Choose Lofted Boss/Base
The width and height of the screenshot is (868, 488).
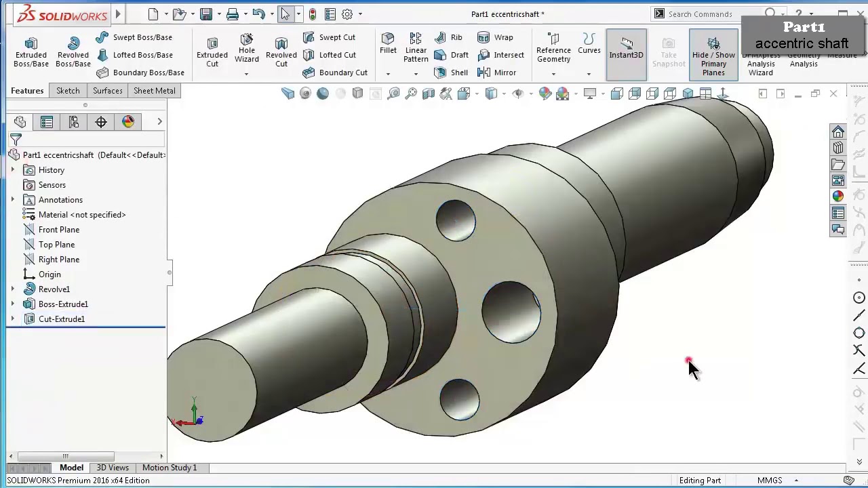click(x=134, y=55)
